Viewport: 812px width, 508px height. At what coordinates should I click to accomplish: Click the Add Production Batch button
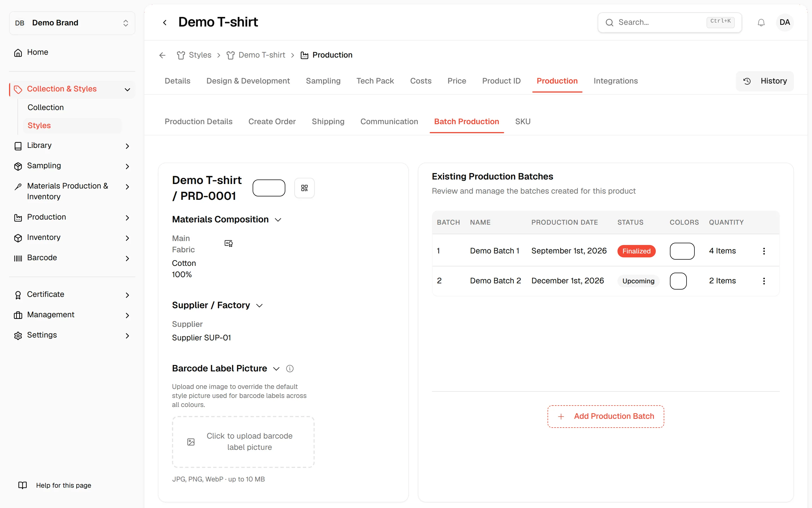[606, 416]
